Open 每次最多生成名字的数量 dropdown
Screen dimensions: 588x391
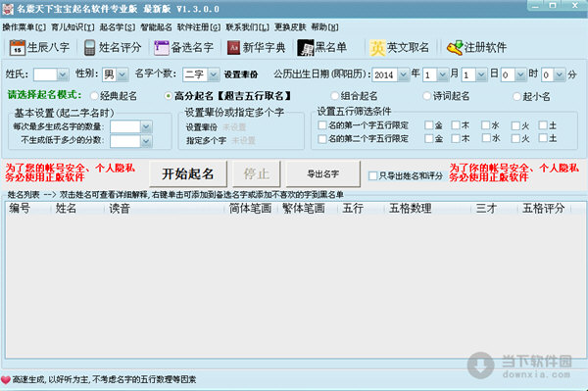coord(146,127)
